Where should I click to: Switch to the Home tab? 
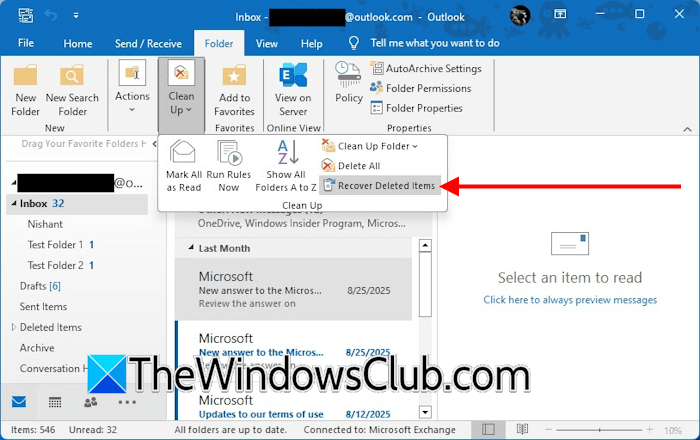(x=78, y=43)
